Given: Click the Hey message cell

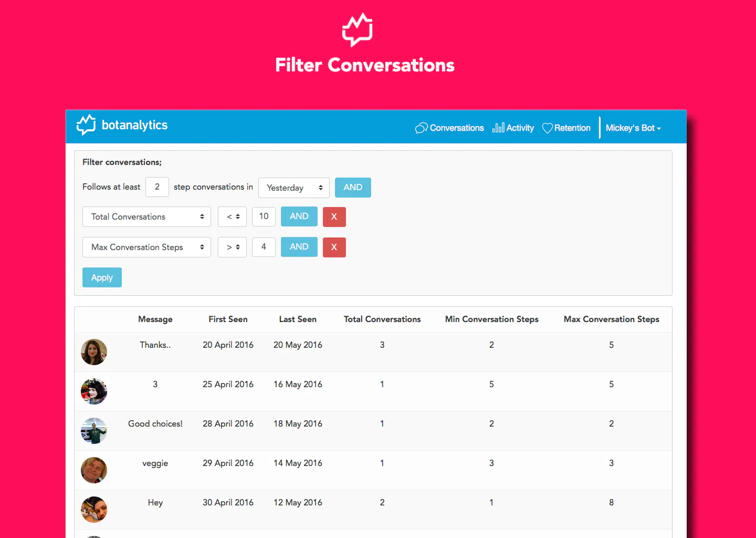Looking at the screenshot, I should click(x=155, y=502).
